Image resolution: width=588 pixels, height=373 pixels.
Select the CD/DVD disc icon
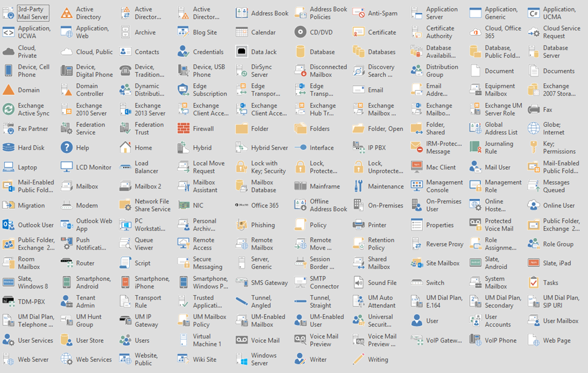coord(300,32)
